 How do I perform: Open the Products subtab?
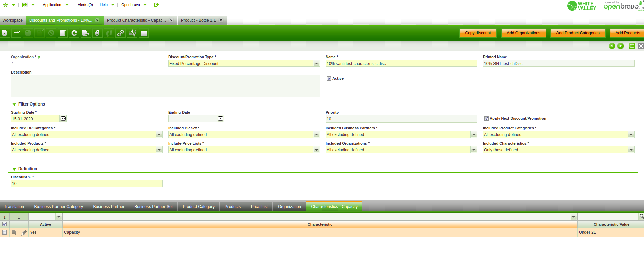click(x=233, y=207)
